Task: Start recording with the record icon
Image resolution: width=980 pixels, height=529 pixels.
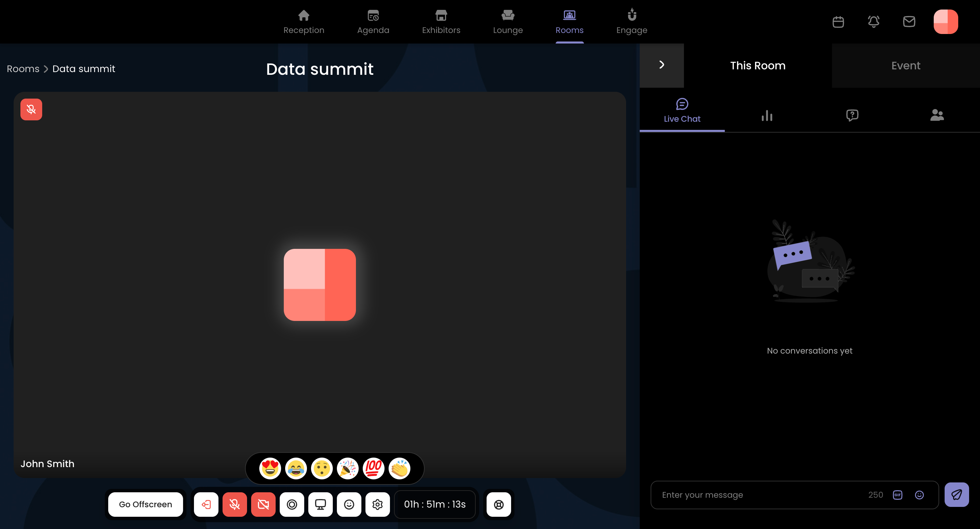Action: coord(292,504)
